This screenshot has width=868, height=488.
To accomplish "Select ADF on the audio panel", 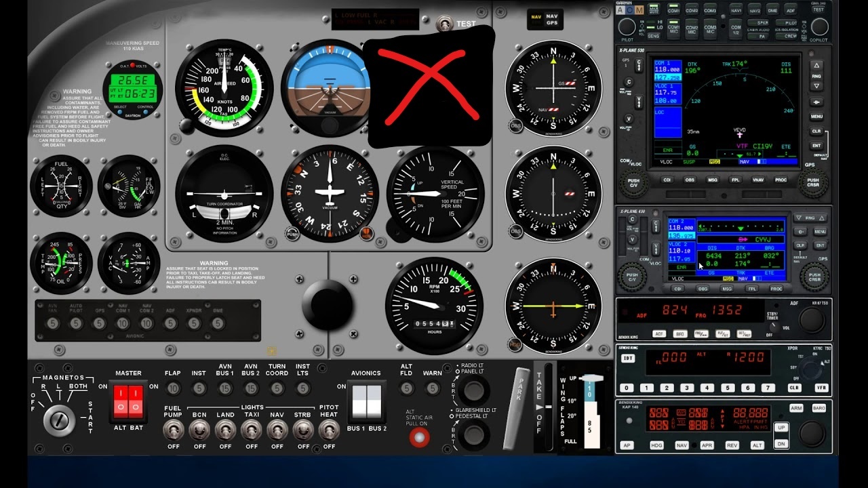I will (x=791, y=10).
